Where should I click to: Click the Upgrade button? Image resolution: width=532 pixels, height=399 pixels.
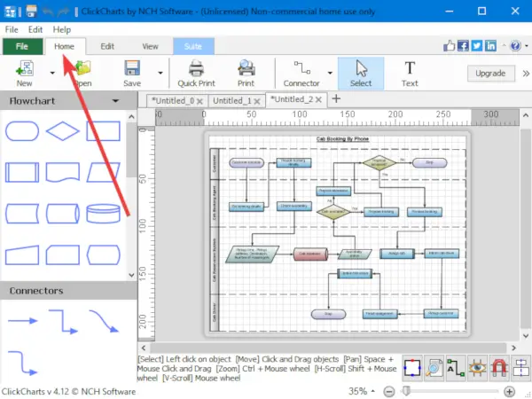[490, 74]
